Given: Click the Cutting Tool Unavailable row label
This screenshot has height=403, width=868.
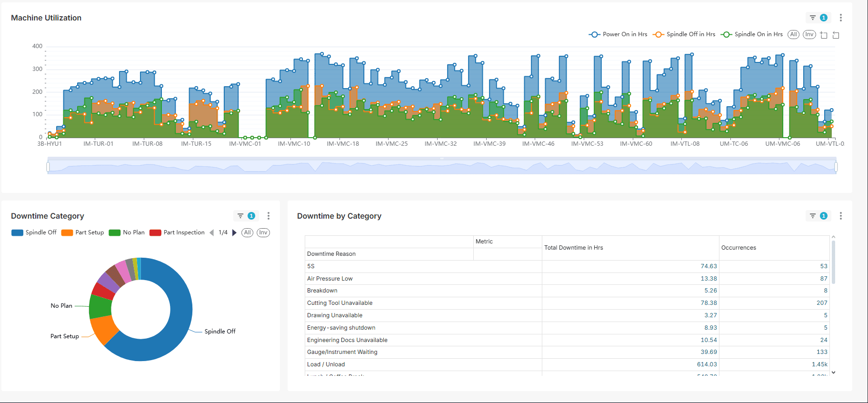Looking at the screenshot, I should coord(340,303).
